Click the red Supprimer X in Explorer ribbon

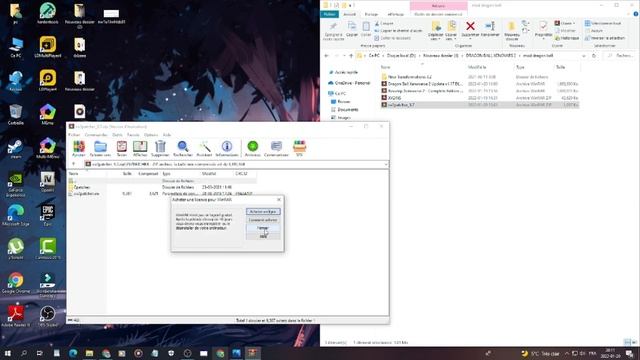pyautogui.click(x=470, y=26)
